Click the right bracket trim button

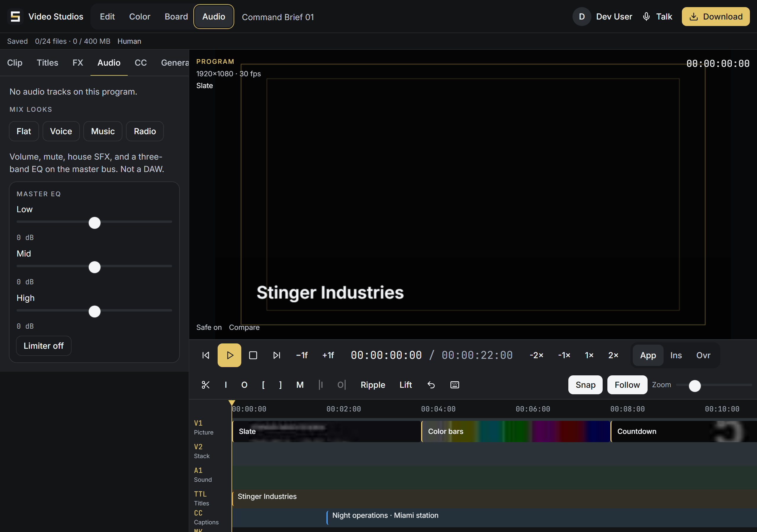coord(281,385)
